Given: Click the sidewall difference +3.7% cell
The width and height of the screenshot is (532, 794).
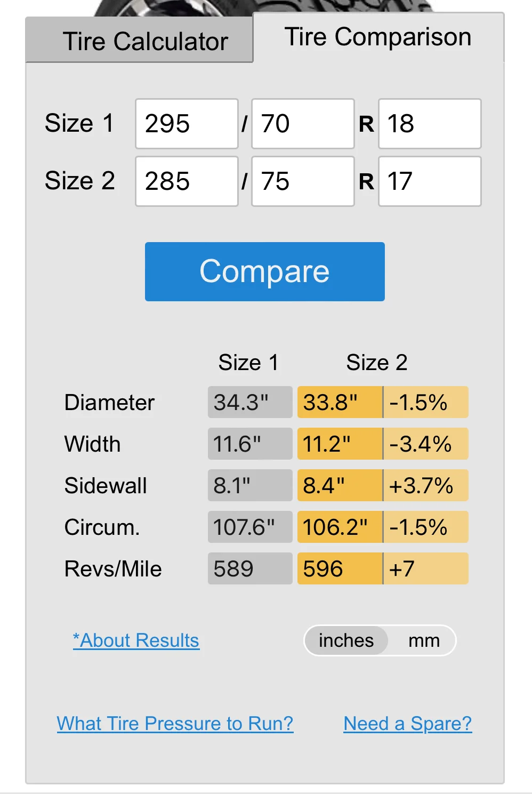Looking at the screenshot, I should [425, 485].
